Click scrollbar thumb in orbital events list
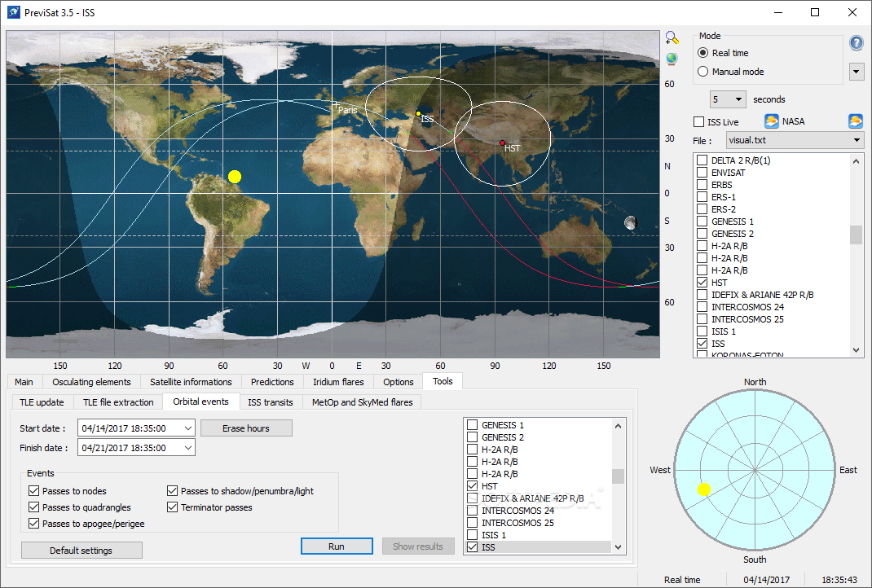 click(618, 476)
